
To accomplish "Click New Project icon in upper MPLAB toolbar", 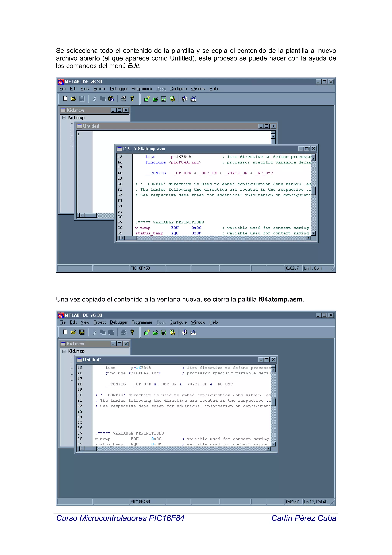I will coord(147,99).
